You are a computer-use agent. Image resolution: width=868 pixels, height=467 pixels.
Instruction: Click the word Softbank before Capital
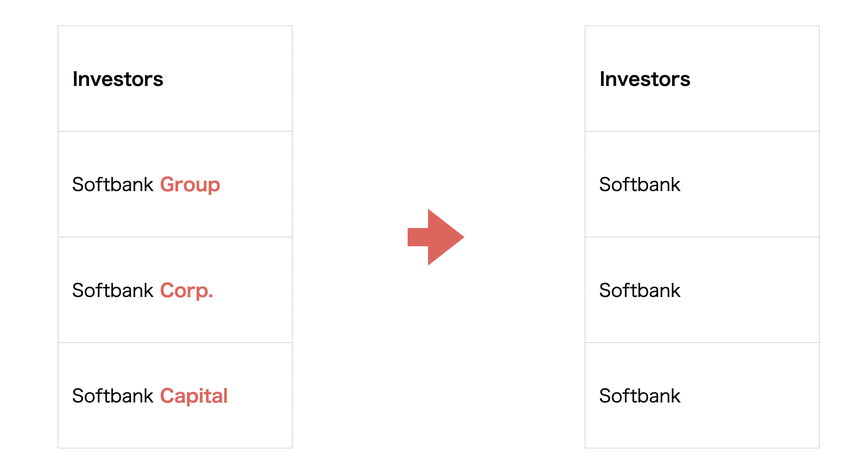(x=113, y=396)
